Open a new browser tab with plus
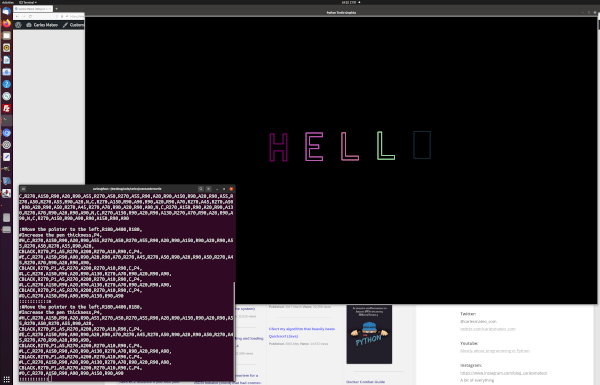Image resolution: width=600 pixels, height=385 pixels. tap(56, 8)
